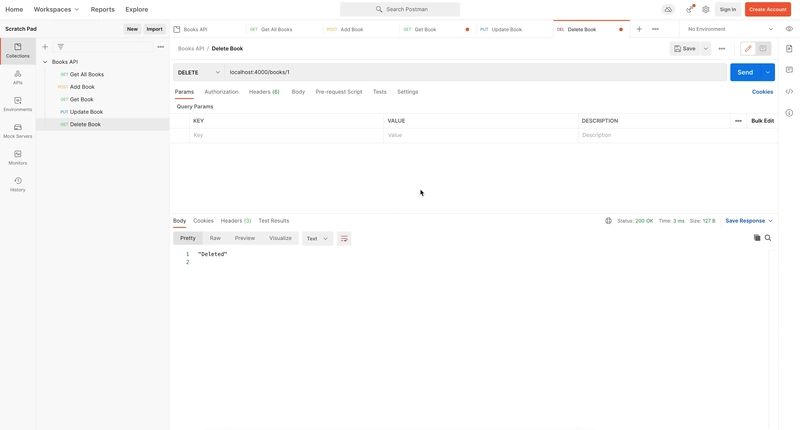Image resolution: width=800 pixels, height=430 pixels.
Task: Open query params column three-dot options
Action: tap(738, 121)
